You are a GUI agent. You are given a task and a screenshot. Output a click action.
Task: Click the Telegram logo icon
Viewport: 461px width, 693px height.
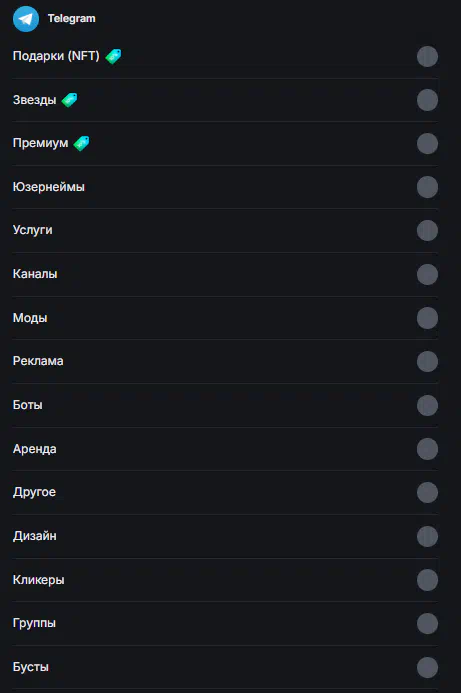[x=26, y=19]
